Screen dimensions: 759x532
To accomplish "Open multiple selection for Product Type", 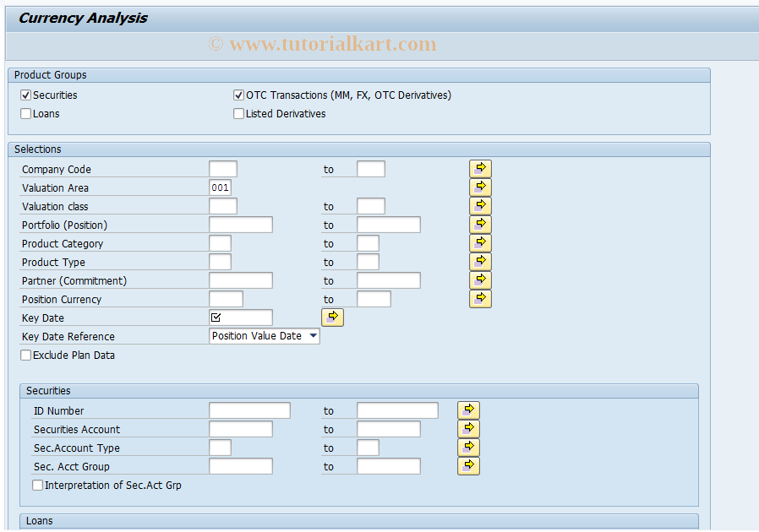I will pos(480,262).
